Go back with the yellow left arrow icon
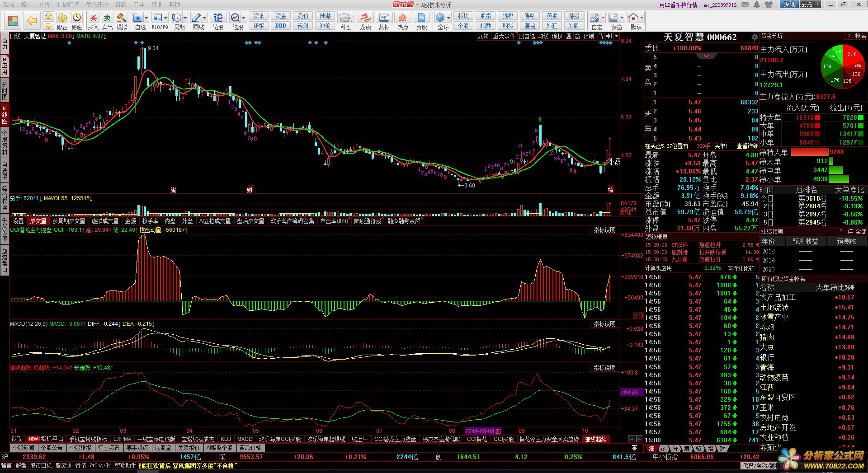 point(32,21)
